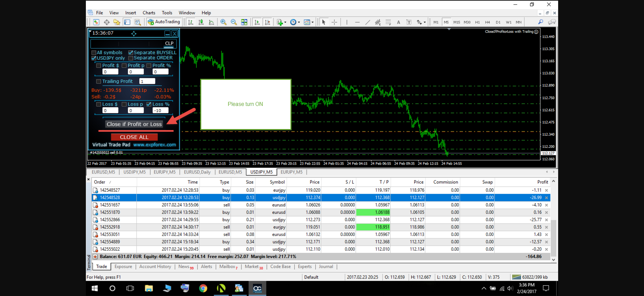Image resolution: width=644 pixels, height=296 pixels.
Task: Uncheck the Loss % checkbox
Action: coord(149,104)
